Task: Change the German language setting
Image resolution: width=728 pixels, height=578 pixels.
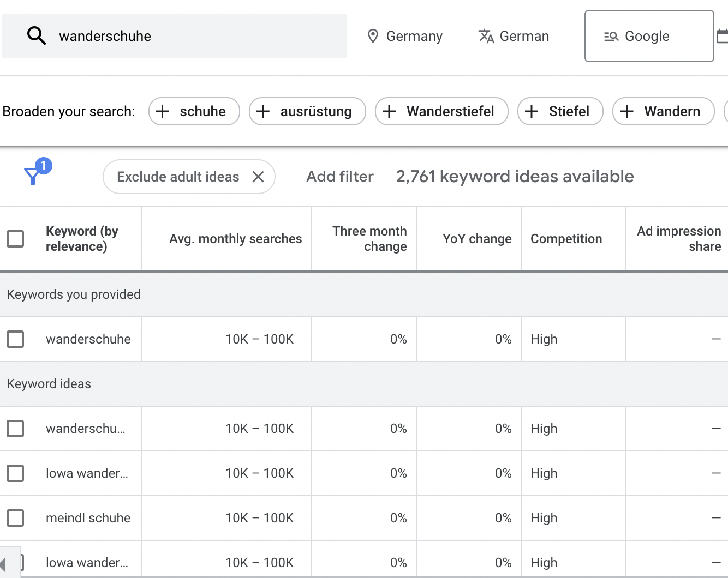Action: (x=514, y=36)
